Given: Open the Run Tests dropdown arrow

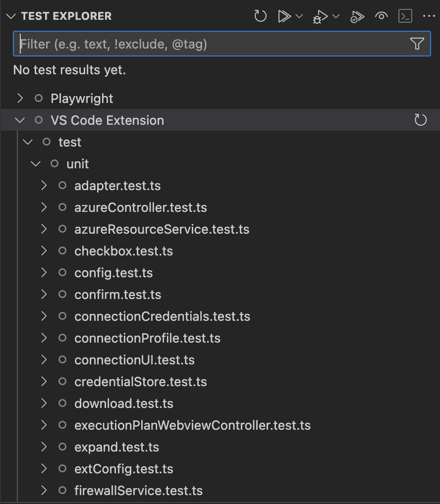Looking at the screenshot, I should tap(299, 16).
